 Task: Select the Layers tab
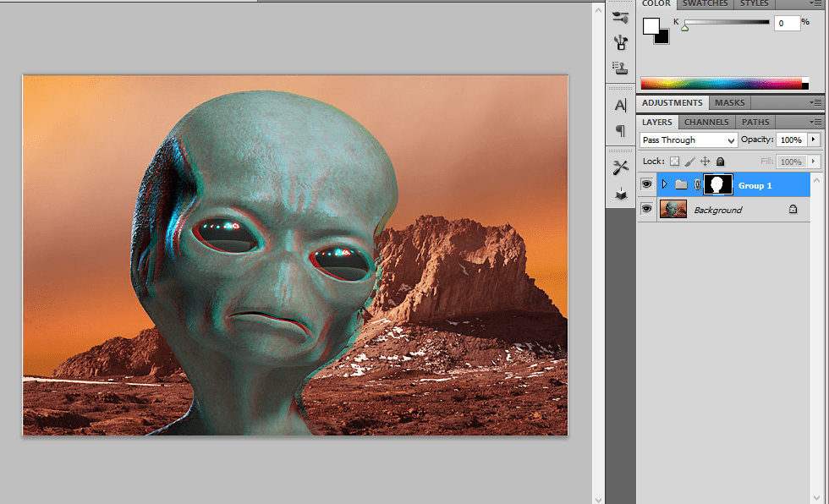(657, 122)
